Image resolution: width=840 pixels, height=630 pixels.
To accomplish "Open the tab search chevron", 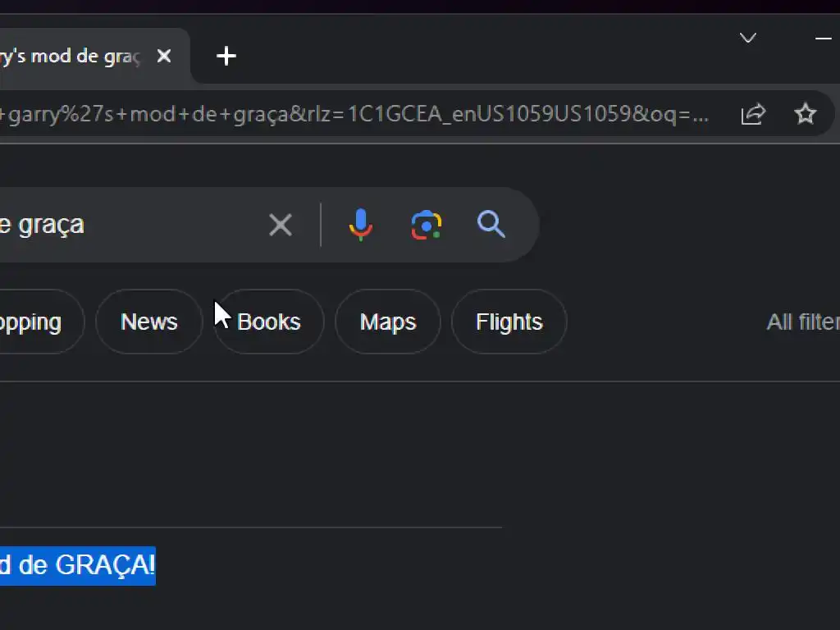I will pyautogui.click(x=748, y=38).
